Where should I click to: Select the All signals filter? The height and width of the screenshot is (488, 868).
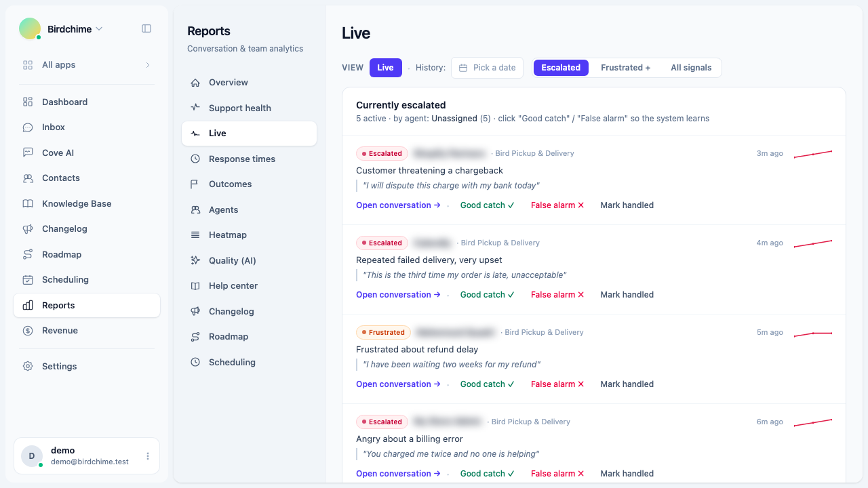point(691,68)
